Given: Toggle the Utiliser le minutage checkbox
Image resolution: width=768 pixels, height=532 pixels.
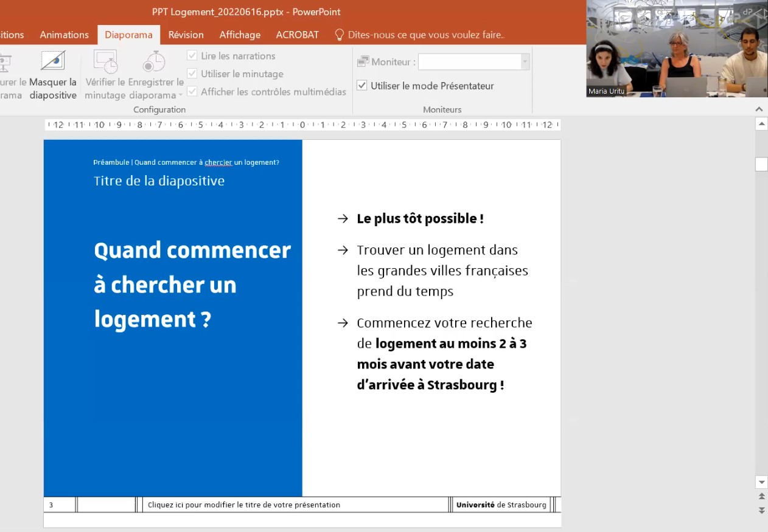Looking at the screenshot, I should click(x=192, y=74).
